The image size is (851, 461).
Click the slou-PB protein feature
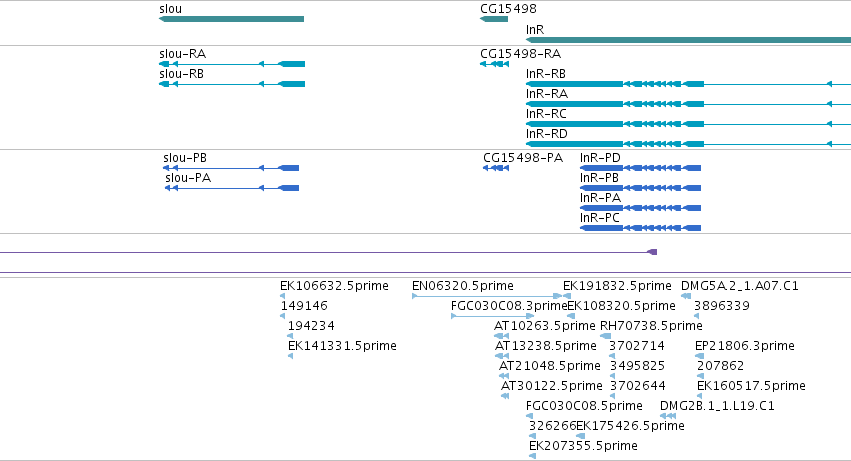click(231, 168)
